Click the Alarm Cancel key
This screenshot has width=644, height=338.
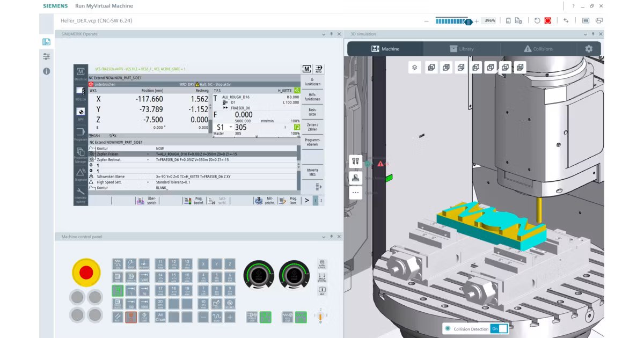(x=321, y=263)
